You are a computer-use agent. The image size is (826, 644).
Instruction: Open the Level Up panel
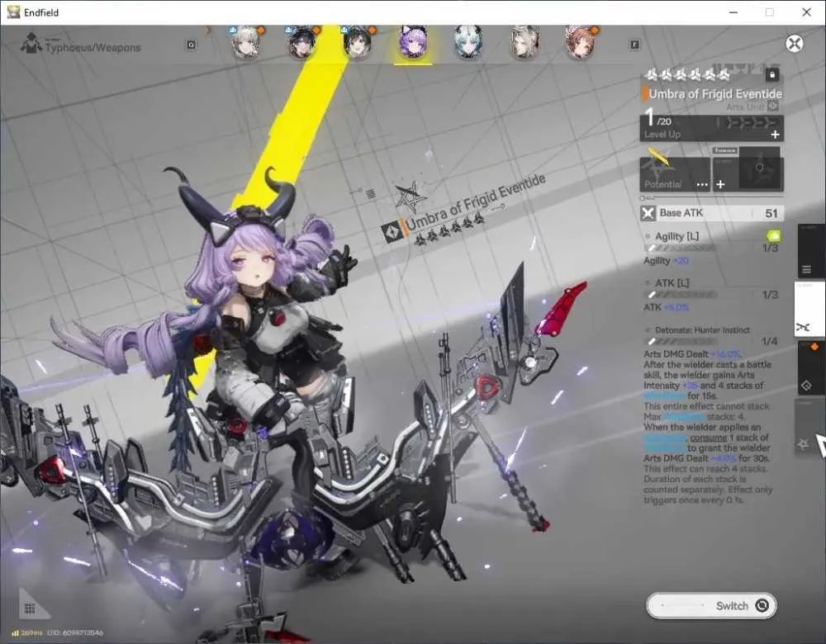coord(712,128)
